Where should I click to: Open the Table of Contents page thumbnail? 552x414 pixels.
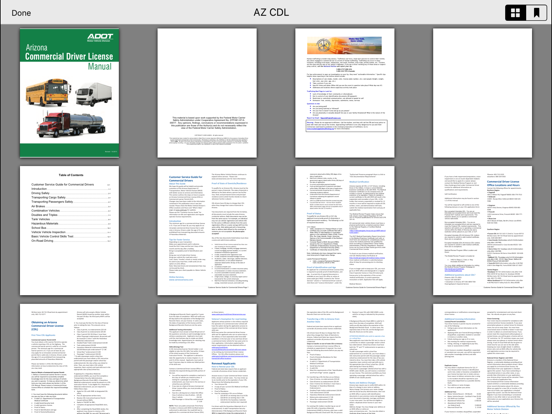(x=69, y=231)
